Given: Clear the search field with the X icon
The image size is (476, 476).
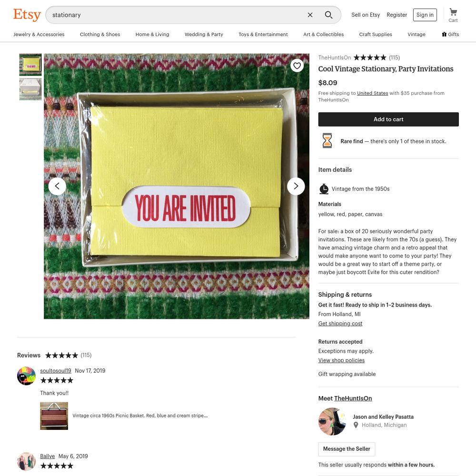Looking at the screenshot, I should pyautogui.click(x=310, y=15).
